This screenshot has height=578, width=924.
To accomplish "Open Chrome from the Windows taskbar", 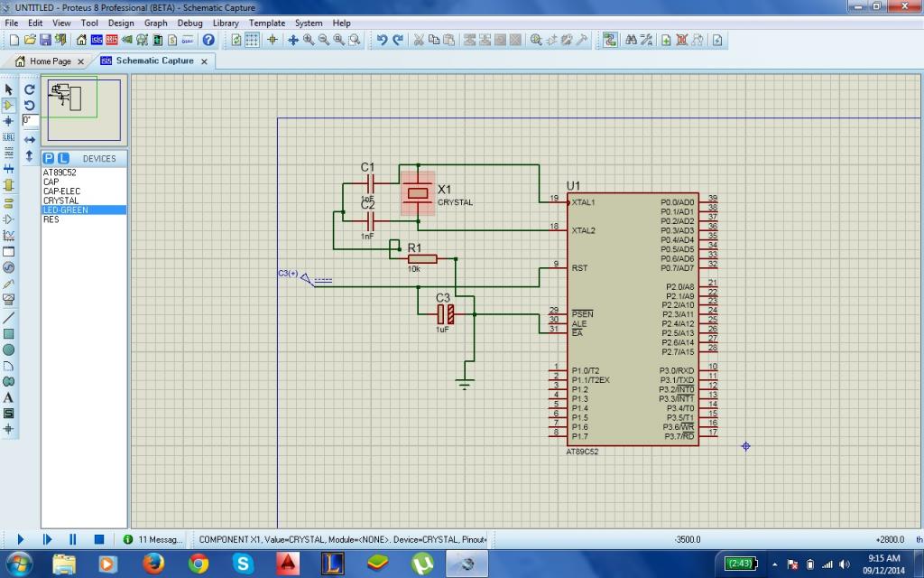I will 198,564.
